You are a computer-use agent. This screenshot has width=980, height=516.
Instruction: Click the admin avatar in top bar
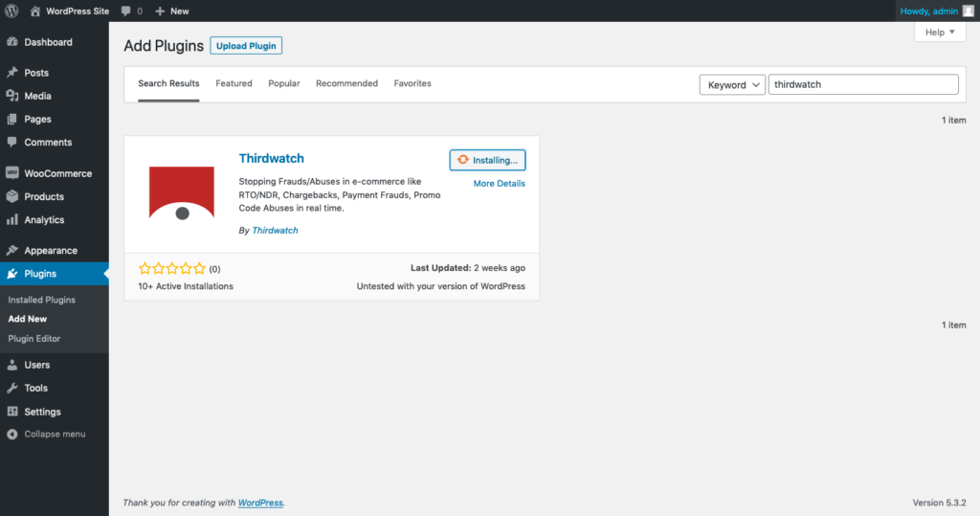(968, 11)
